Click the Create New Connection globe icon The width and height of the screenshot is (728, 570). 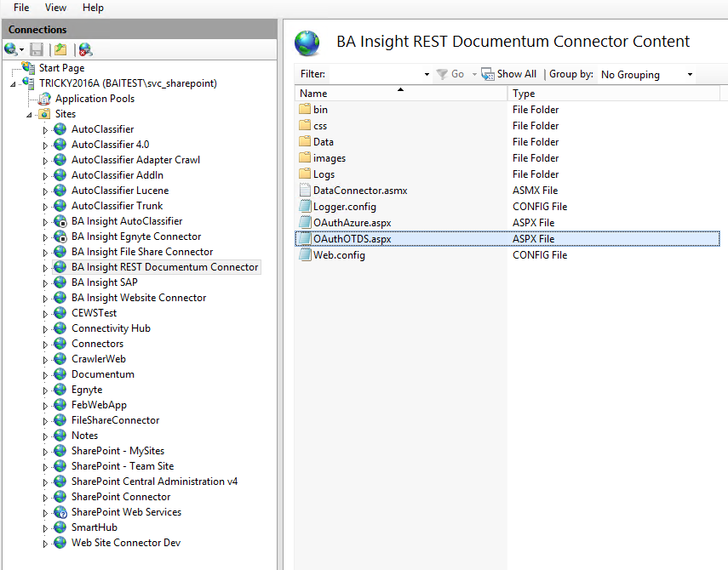pyautogui.click(x=10, y=50)
